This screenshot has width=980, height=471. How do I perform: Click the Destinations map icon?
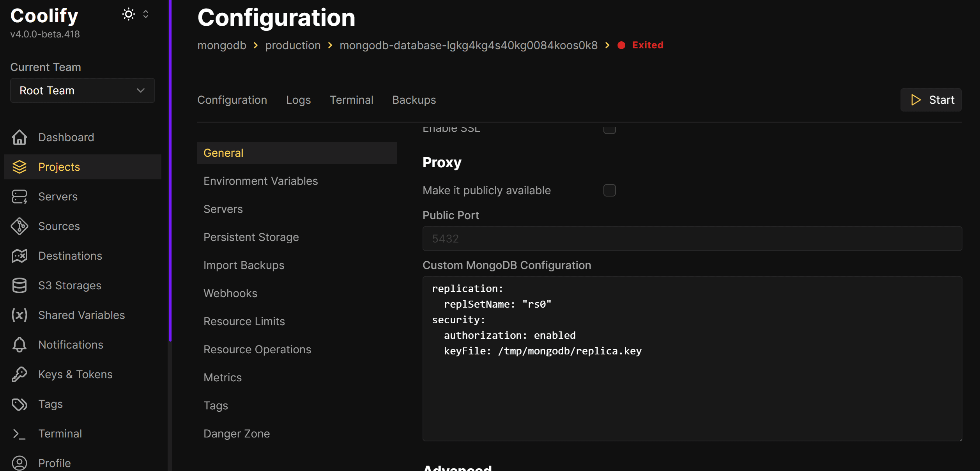[19, 256]
